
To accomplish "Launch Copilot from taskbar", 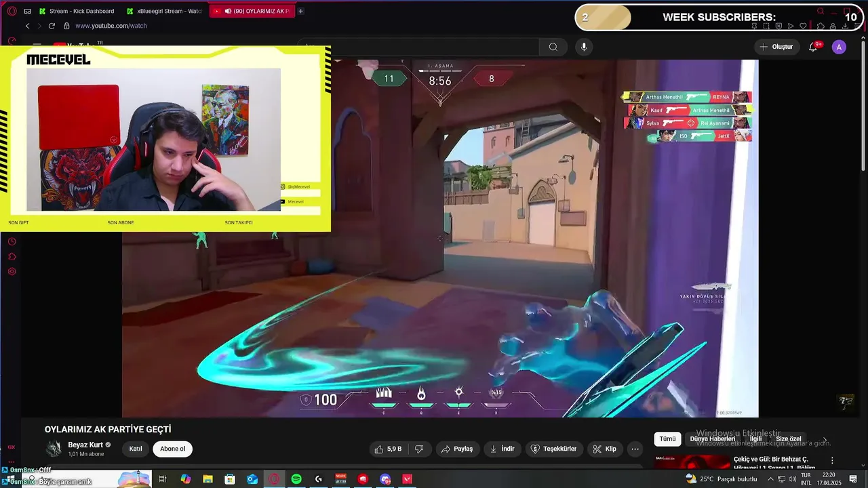I will tap(185, 479).
